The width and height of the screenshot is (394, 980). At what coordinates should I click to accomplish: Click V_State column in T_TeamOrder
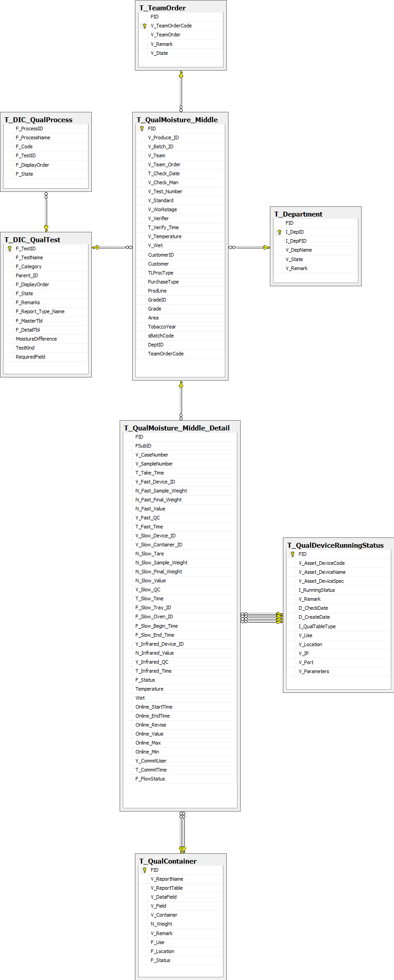181,53
